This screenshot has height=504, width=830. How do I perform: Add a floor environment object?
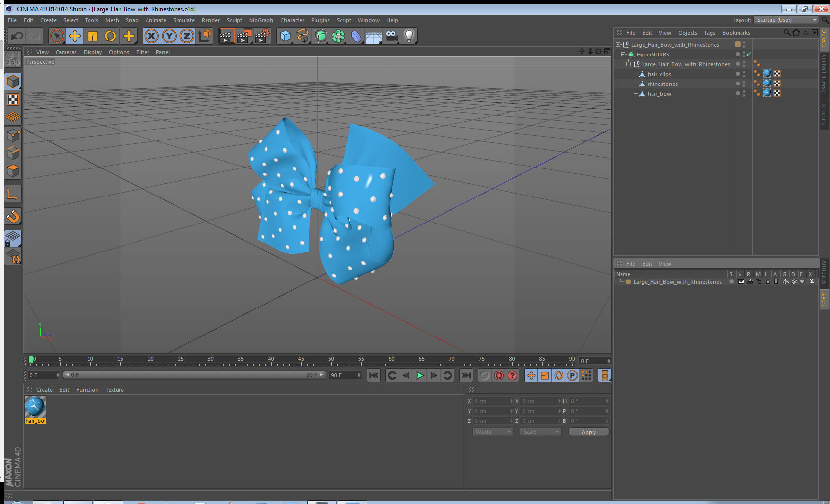374,36
